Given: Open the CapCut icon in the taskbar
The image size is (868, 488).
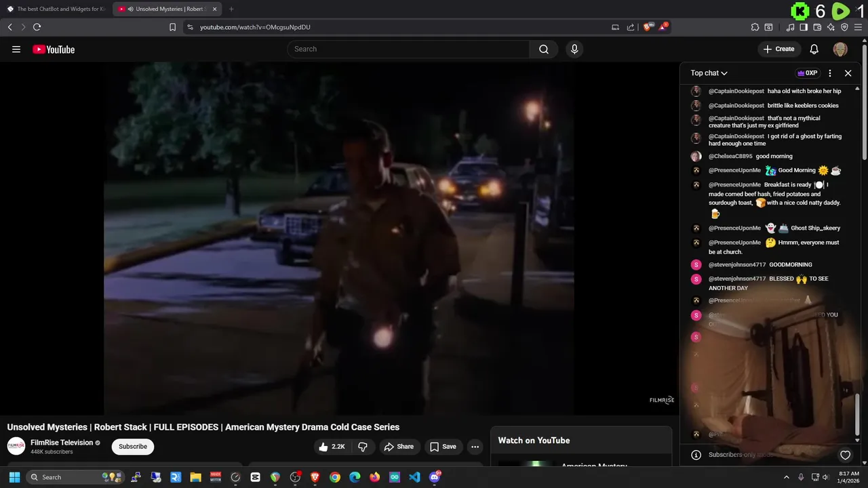Looking at the screenshot, I should [255, 477].
